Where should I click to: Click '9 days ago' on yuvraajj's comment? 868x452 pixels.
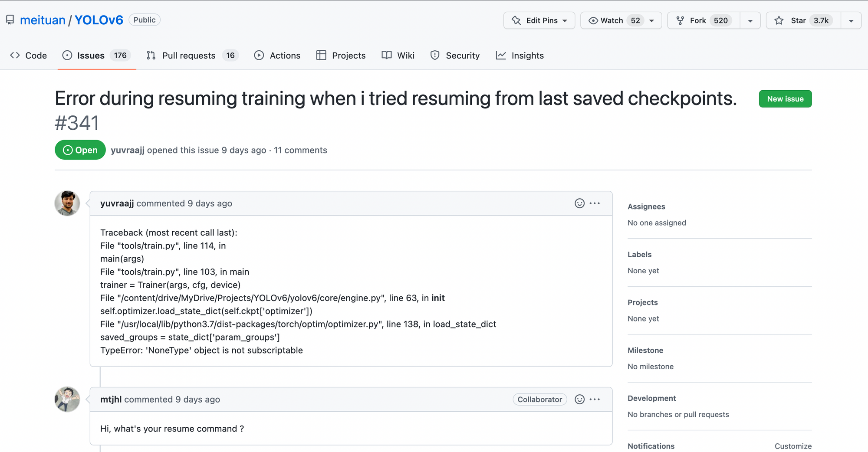tap(210, 203)
